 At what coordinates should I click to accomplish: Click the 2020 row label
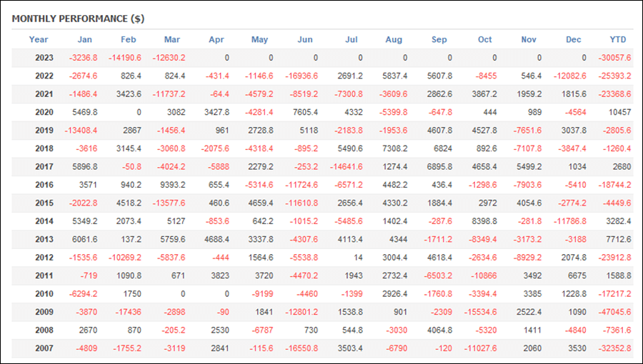pos(44,112)
